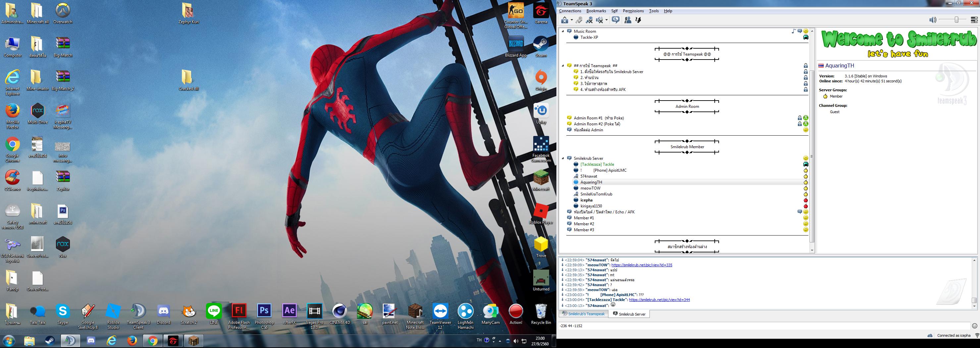Open smilekrub.net pic id=335 link

click(642, 265)
